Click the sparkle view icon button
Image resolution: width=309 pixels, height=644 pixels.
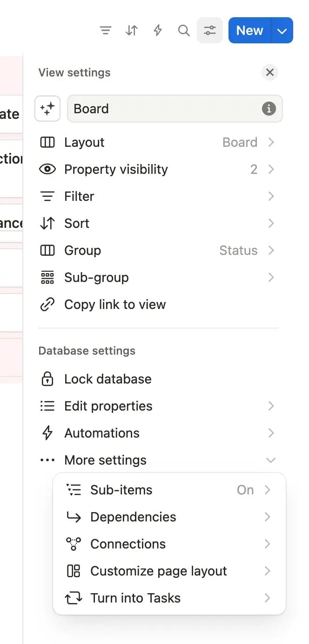(47, 109)
